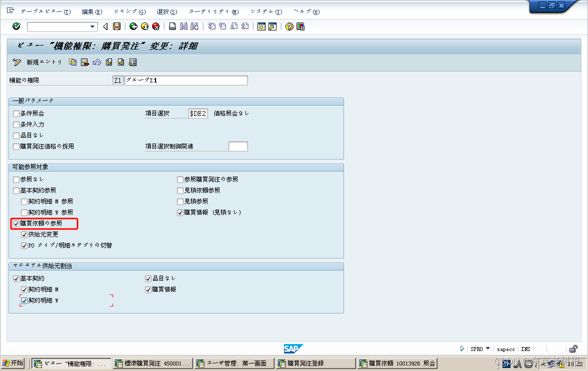Save the current view changes

(x=115, y=26)
